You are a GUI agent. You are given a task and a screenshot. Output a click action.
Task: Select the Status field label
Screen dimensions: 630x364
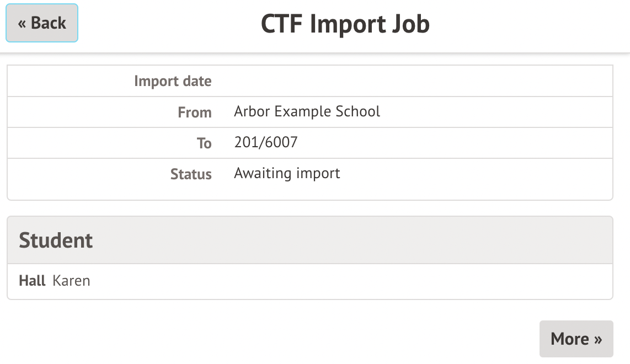(x=191, y=174)
